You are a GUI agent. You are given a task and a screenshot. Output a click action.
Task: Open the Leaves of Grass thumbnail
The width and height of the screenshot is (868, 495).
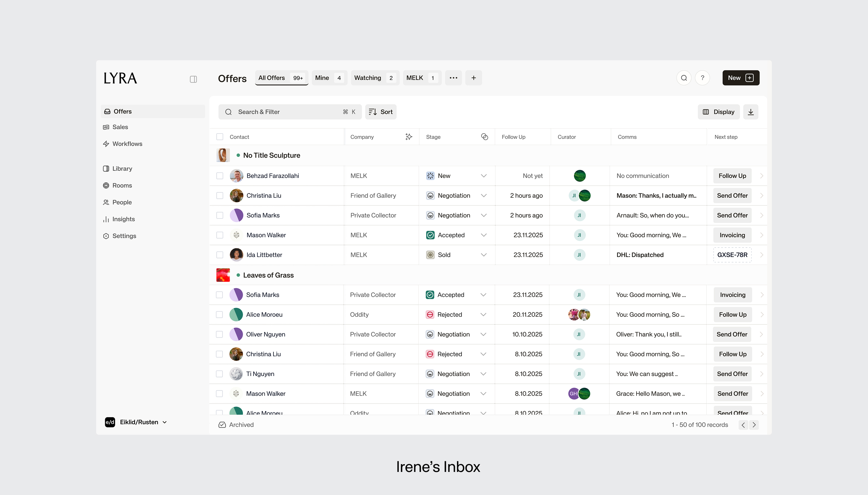(x=223, y=275)
